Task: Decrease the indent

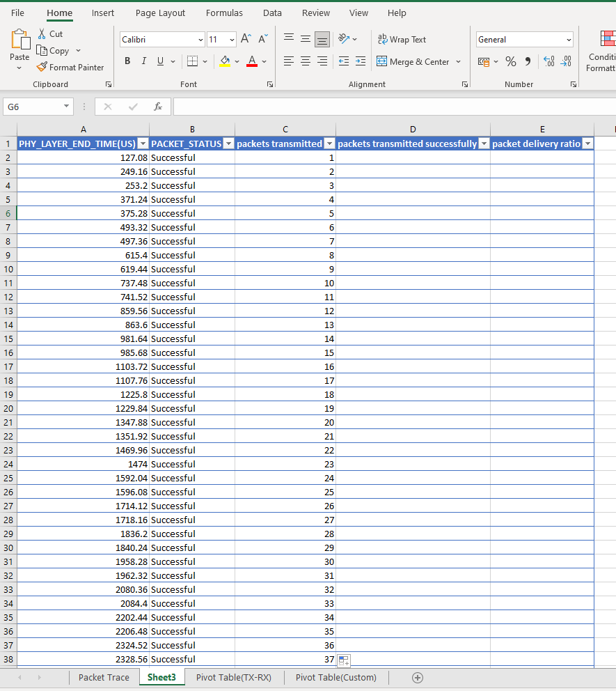Action: point(344,61)
